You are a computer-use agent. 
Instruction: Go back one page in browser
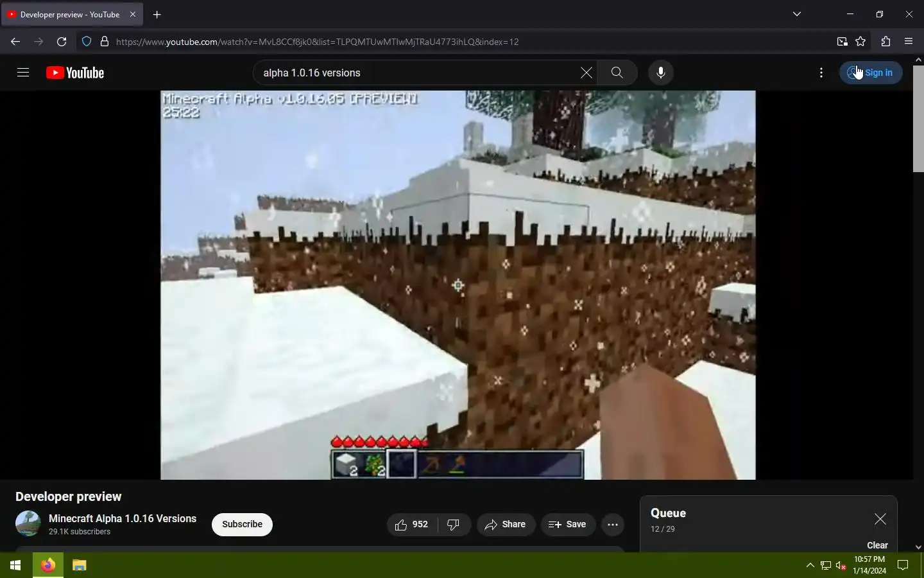[x=15, y=42]
